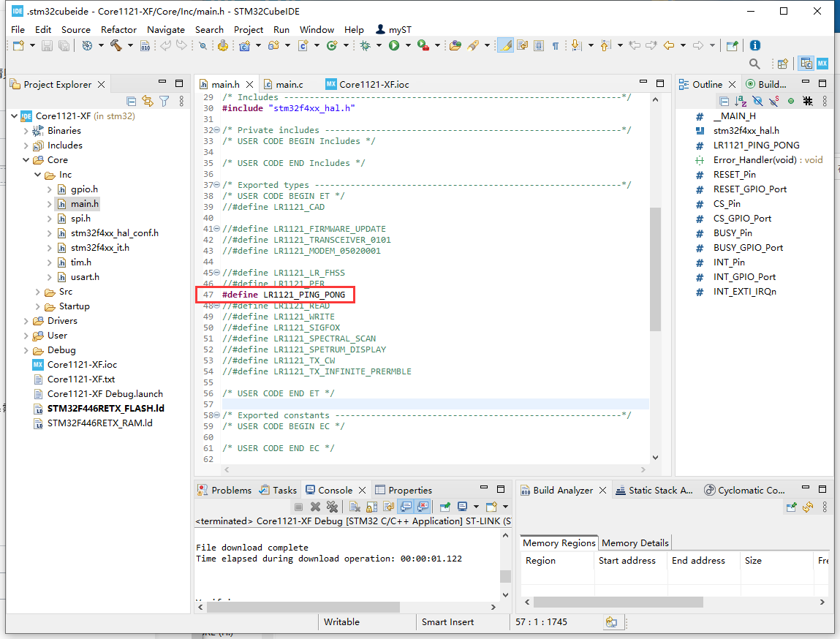Open the Source menu

click(x=75, y=29)
